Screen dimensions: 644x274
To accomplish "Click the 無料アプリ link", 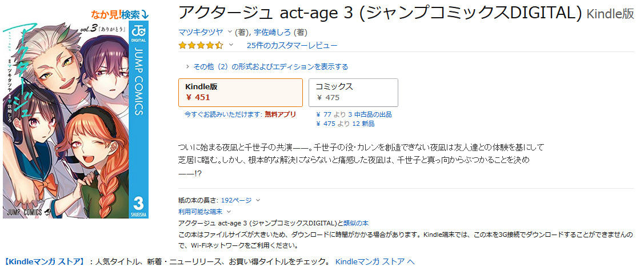I will click(280, 114).
